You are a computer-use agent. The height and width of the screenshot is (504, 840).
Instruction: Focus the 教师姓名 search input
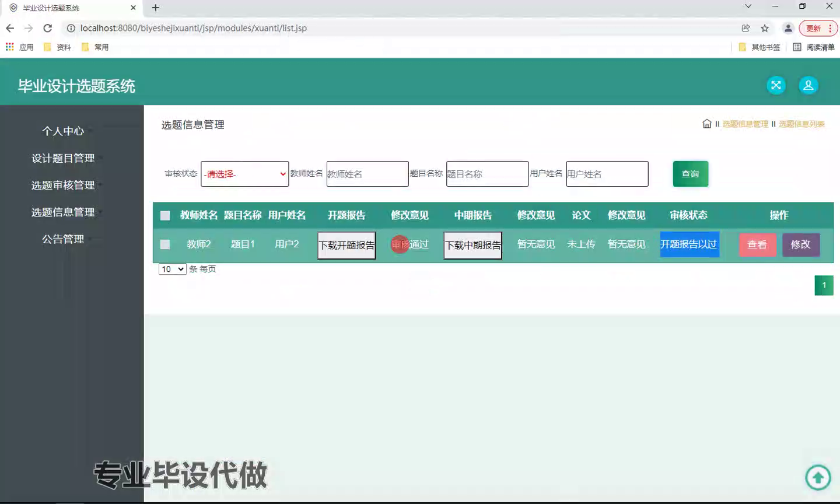coord(367,174)
